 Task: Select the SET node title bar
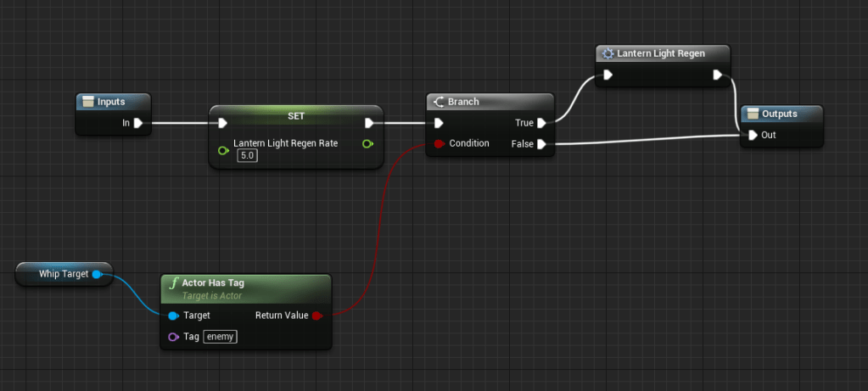295,113
